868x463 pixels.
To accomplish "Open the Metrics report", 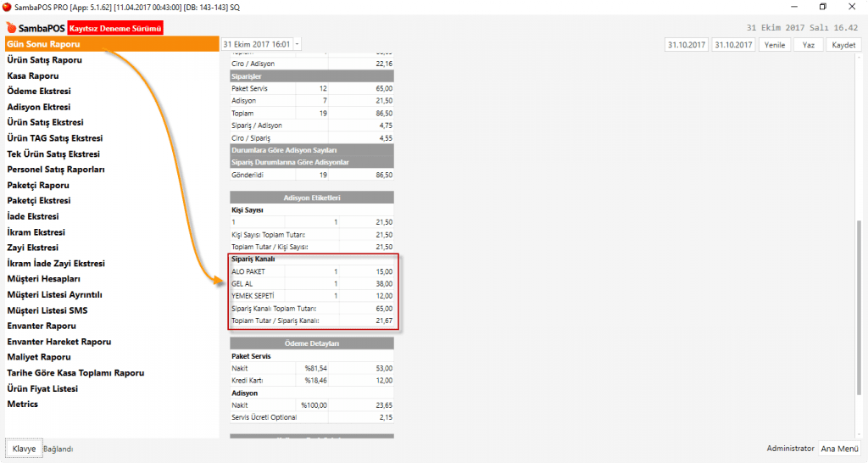I will tap(23, 404).
